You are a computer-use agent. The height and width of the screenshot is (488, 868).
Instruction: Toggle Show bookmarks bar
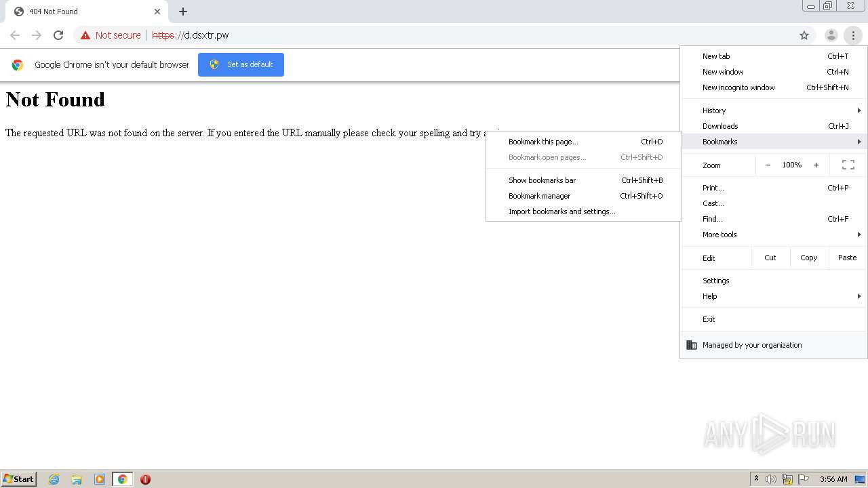point(583,180)
